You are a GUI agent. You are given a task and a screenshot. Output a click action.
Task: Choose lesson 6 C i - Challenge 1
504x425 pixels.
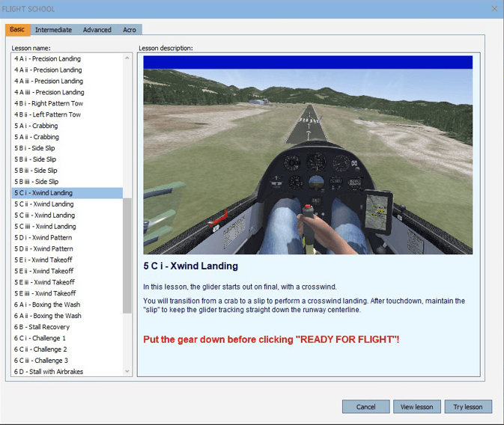[67, 338]
